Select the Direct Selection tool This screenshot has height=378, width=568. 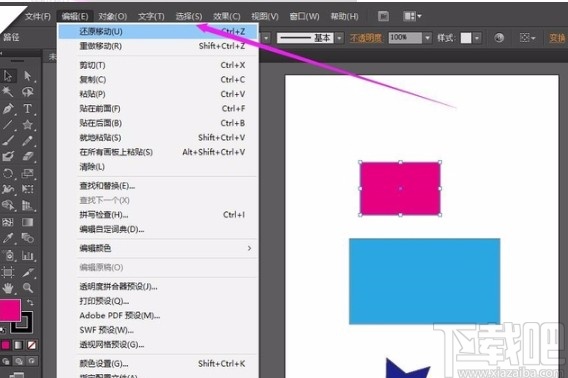point(28,76)
